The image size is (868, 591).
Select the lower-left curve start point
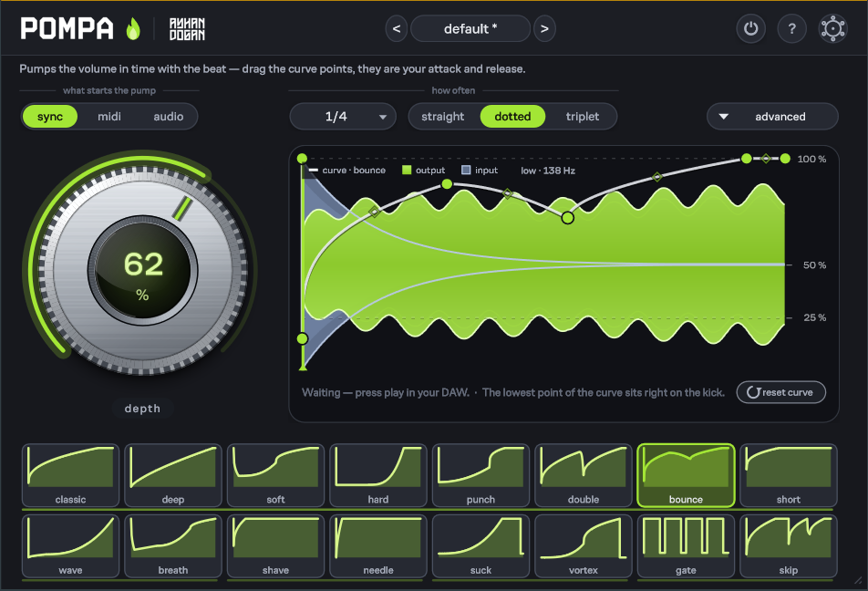tap(303, 338)
